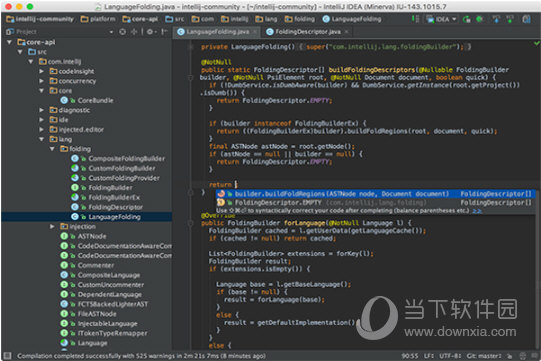This screenshot has width=541, height=361.
Task: Select CustomFoldingBuilder class
Action: pyautogui.click(x=113, y=168)
